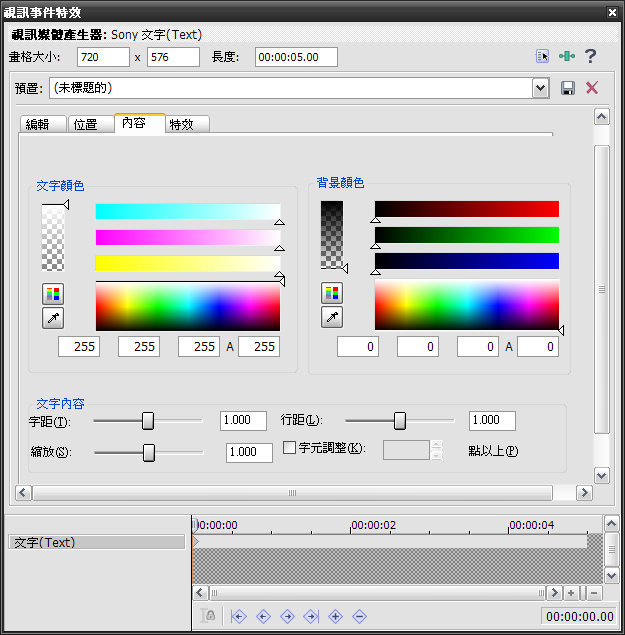Click text color spectrum picker

(188, 307)
